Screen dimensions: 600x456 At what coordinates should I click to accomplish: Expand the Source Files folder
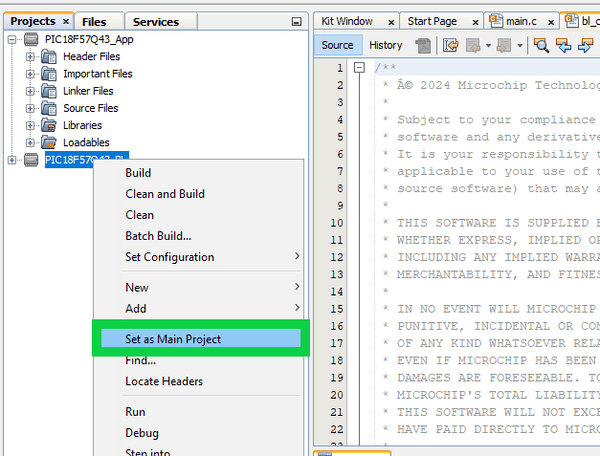coord(30,108)
